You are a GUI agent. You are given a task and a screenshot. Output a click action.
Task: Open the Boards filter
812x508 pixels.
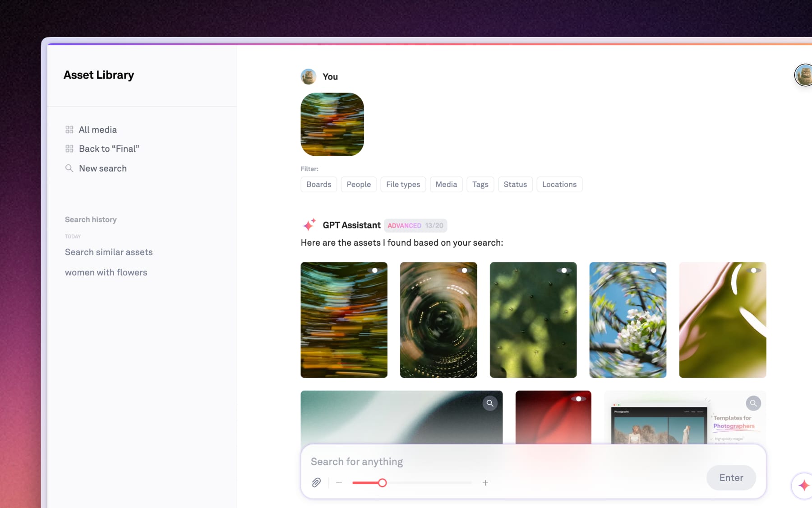319,184
